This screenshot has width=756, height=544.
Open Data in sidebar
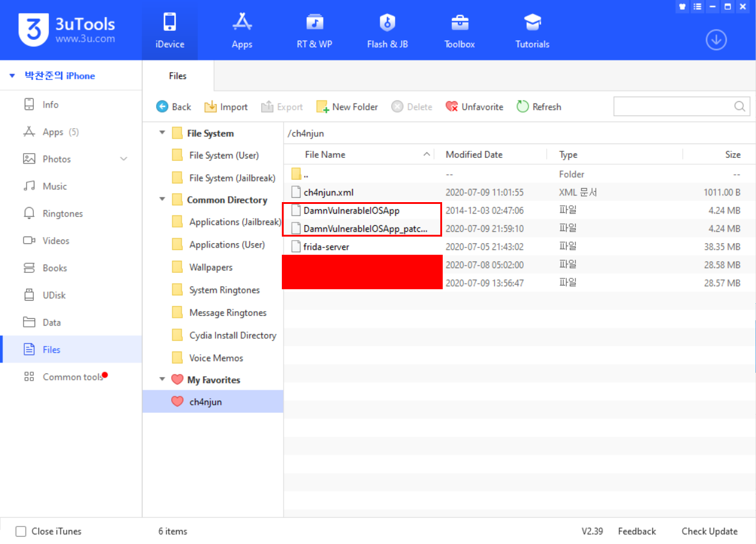[71, 323]
